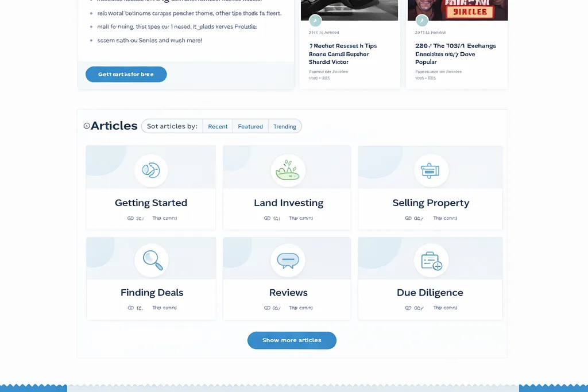Viewport: 588px width, 392px height.
Task: Open the Reviews title
Action: click(x=288, y=292)
